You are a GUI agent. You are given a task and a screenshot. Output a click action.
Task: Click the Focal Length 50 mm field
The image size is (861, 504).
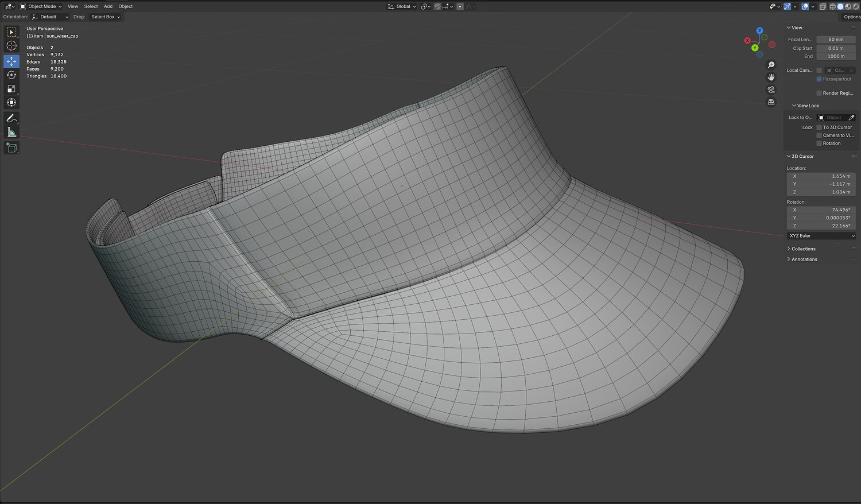click(x=836, y=40)
